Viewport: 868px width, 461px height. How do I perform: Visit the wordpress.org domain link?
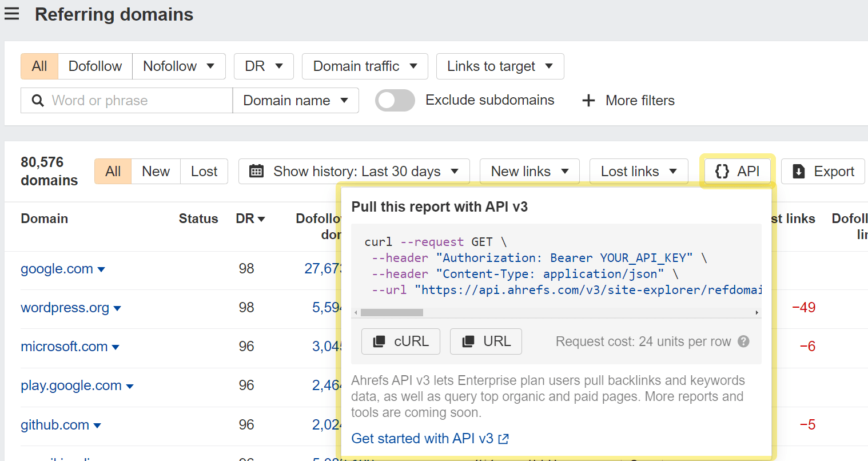click(65, 307)
